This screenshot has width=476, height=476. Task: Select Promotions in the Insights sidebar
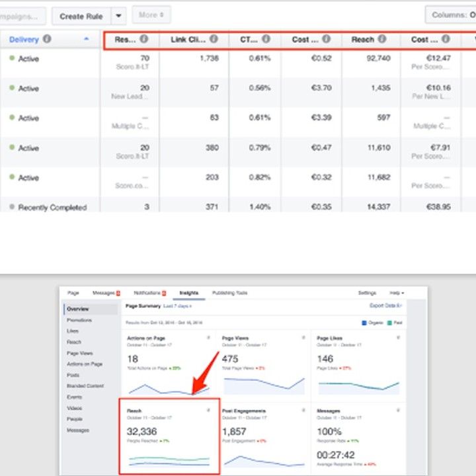(79, 320)
